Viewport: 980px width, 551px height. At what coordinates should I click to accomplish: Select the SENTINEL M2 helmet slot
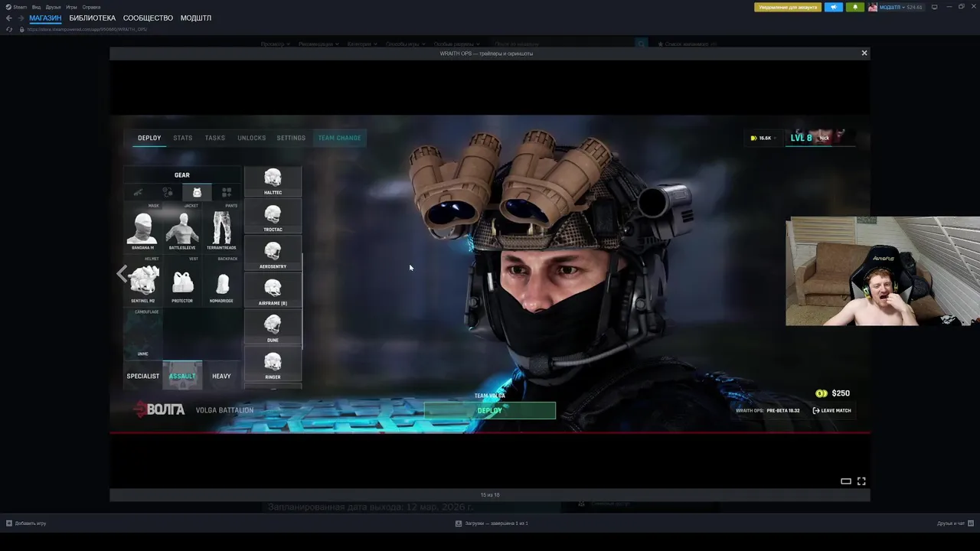[143, 281]
